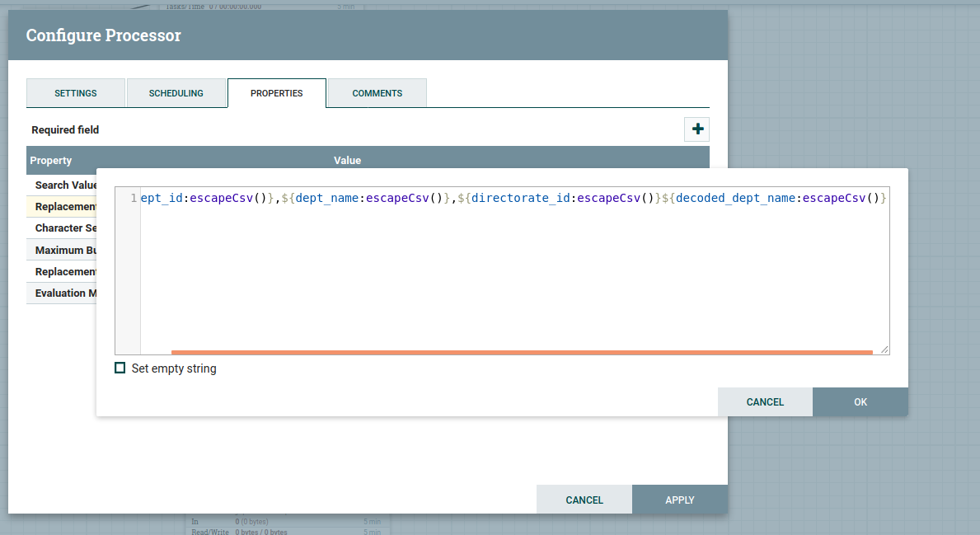Toggle the Set empty string checkbox
The image size is (980, 535).
(120, 368)
